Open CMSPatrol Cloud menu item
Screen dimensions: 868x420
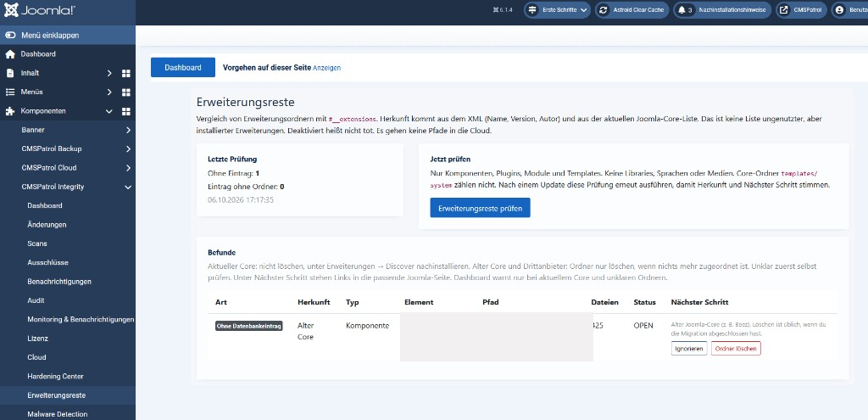tap(49, 167)
